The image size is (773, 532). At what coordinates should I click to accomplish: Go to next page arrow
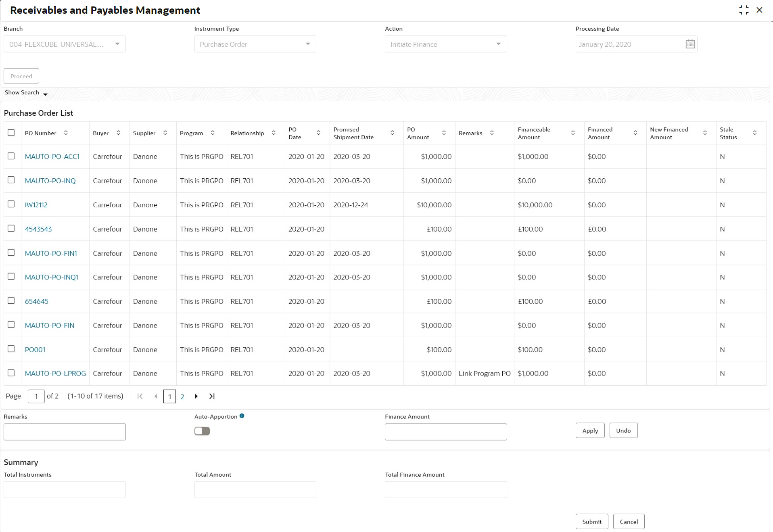pos(196,396)
